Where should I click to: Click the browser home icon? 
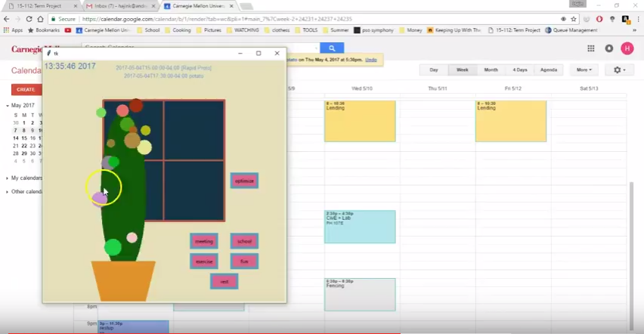pos(40,19)
